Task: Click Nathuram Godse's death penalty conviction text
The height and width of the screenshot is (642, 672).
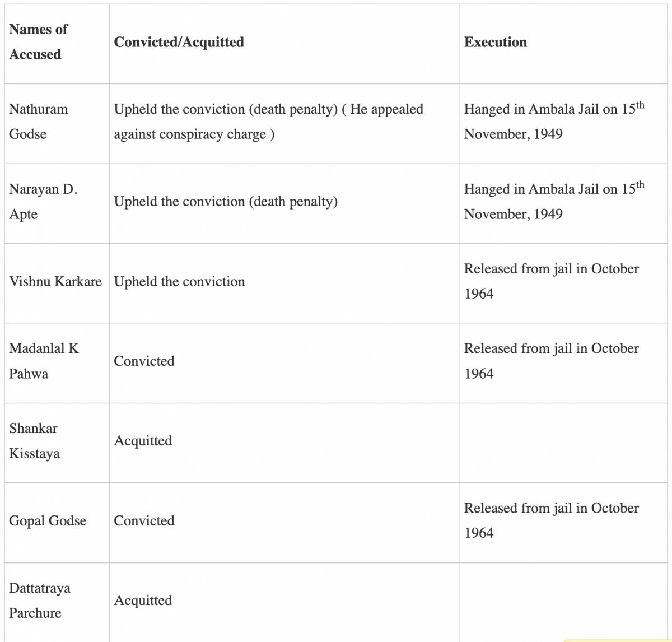Action: click(268, 122)
